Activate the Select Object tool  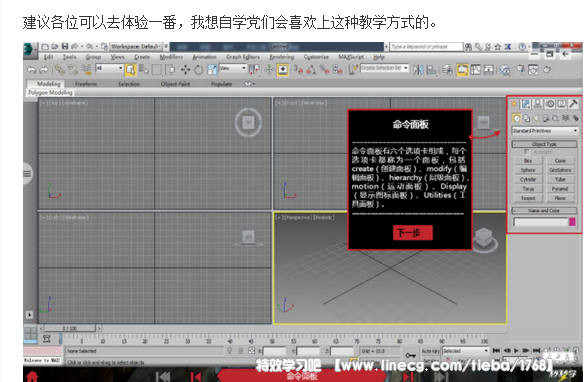point(130,70)
